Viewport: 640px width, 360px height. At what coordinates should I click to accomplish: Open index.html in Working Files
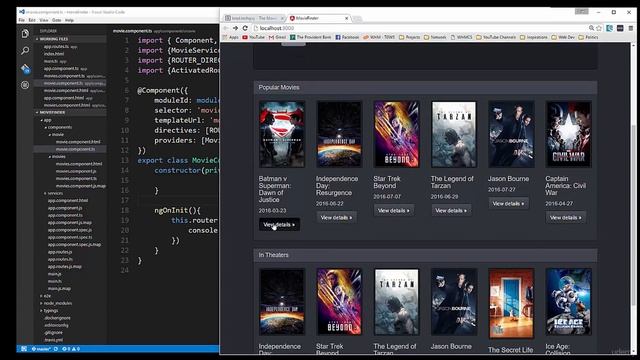[54, 54]
